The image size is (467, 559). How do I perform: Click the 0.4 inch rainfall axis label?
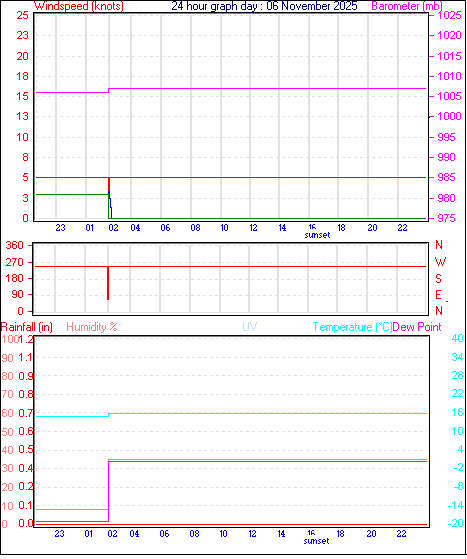click(x=26, y=468)
